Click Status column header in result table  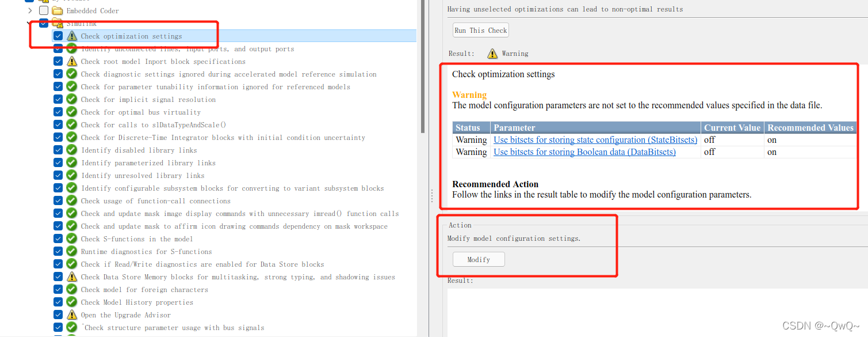(x=471, y=127)
